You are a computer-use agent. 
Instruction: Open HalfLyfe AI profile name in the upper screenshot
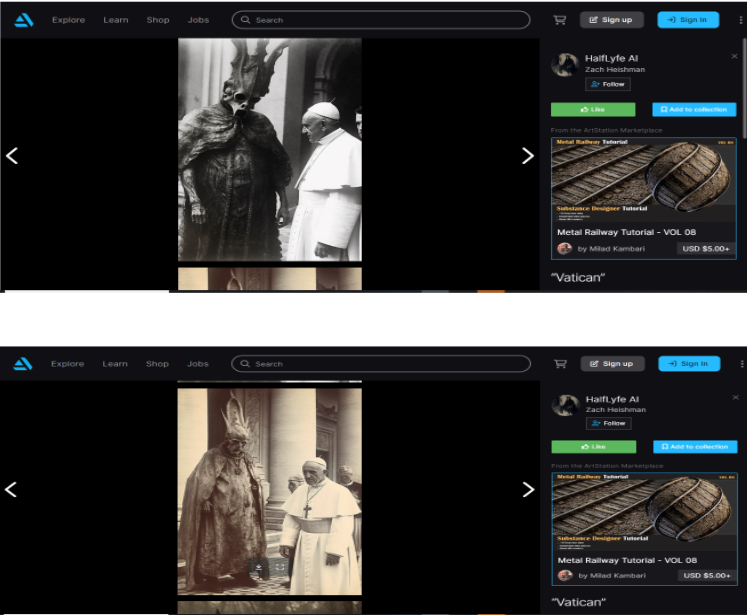(x=611, y=58)
